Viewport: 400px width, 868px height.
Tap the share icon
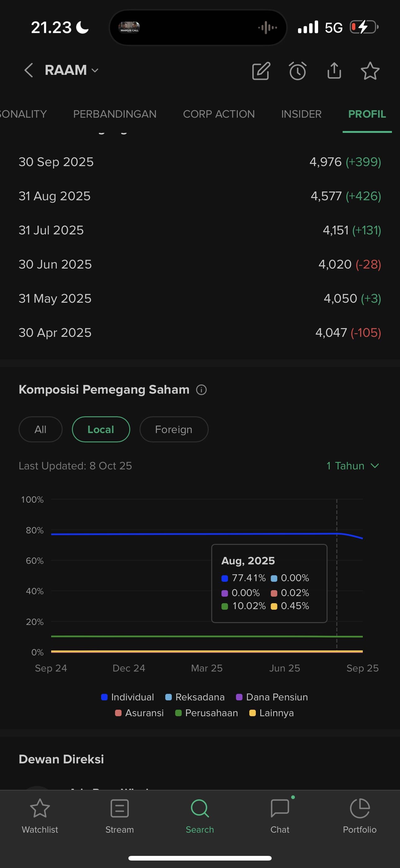pyautogui.click(x=334, y=71)
